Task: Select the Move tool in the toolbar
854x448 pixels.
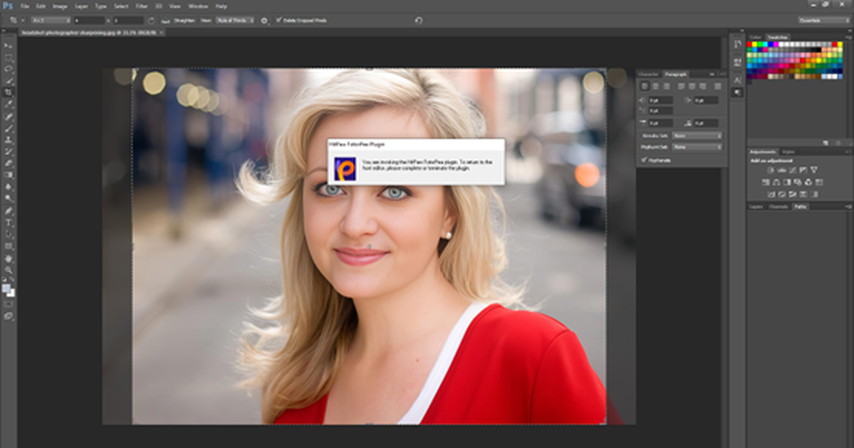Action: point(8,46)
